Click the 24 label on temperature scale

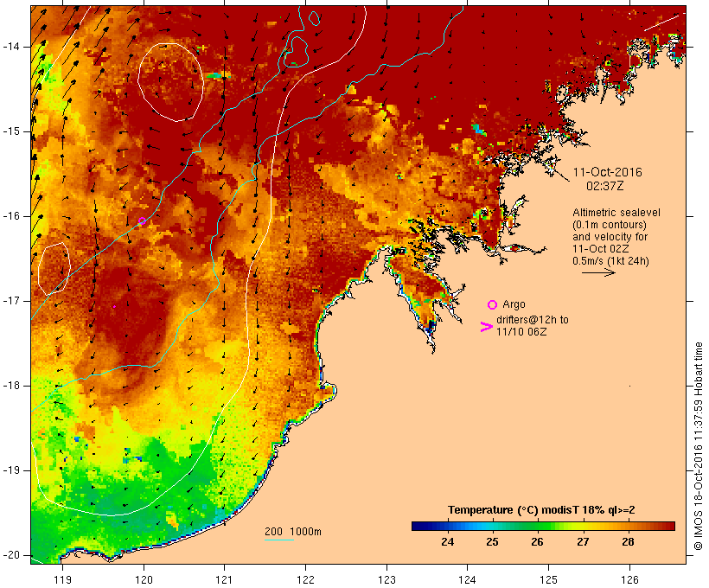(x=447, y=541)
